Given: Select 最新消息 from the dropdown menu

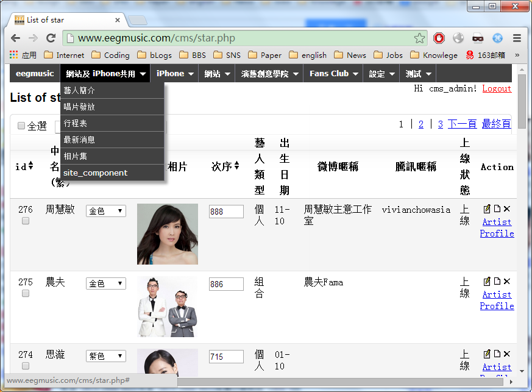Looking at the screenshot, I should (112, 140).
